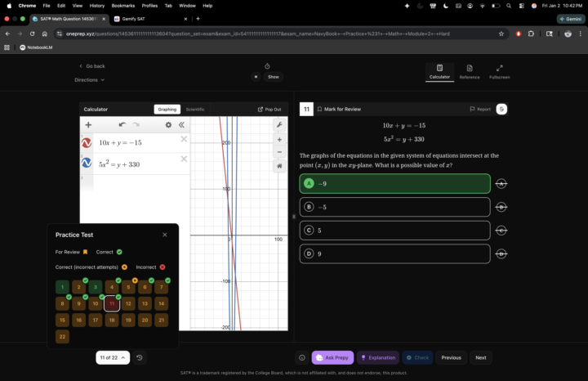Reset the graph to default view
Screen dimensions: 588x381
(x=279, y=165)
